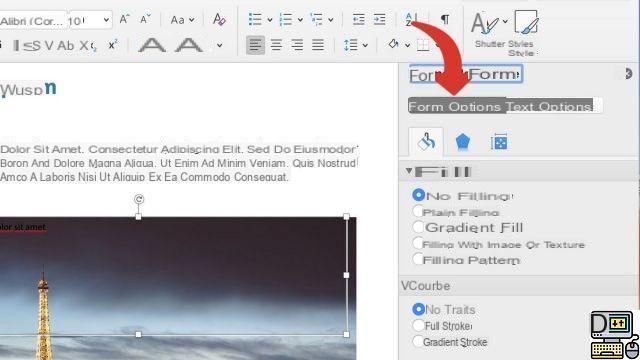Select Filling With Image Or Texture
This screenshot has width=640, height=360.
[418, 244]
